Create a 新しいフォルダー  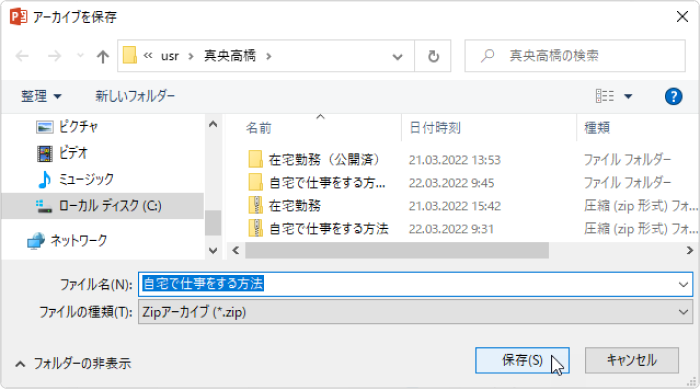135,96
